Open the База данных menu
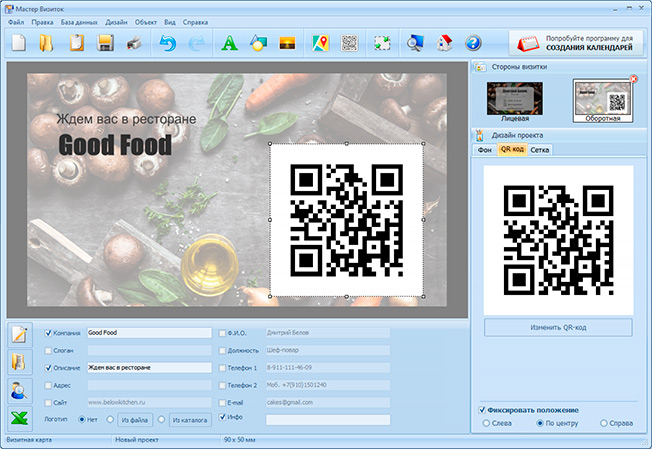Viewport: 652px width, 449px height. click(79, 22)
